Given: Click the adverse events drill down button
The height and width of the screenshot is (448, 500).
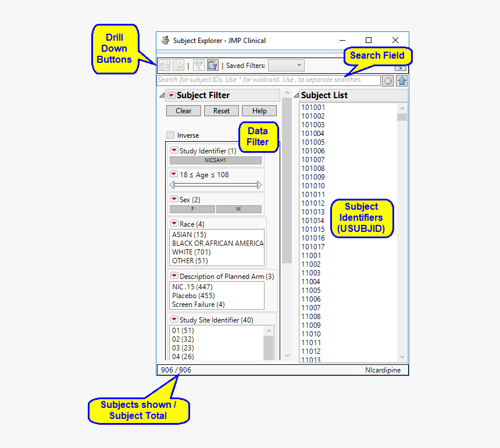Looking at the screenshot, I should 178,65.
